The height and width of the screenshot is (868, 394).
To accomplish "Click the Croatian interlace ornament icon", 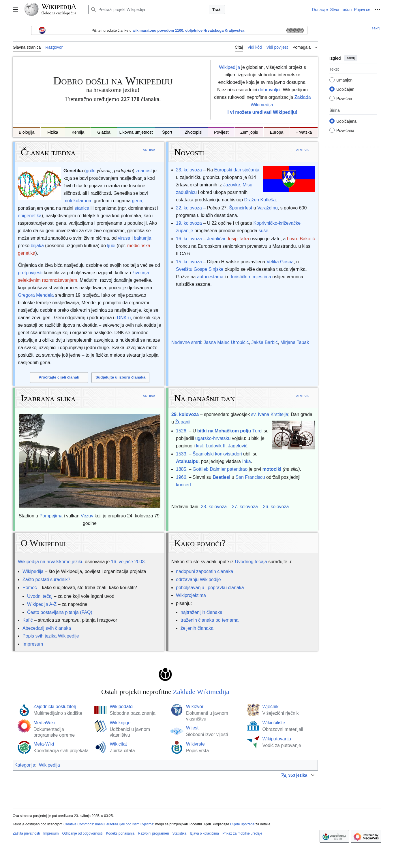I will (x=295, y=30).
